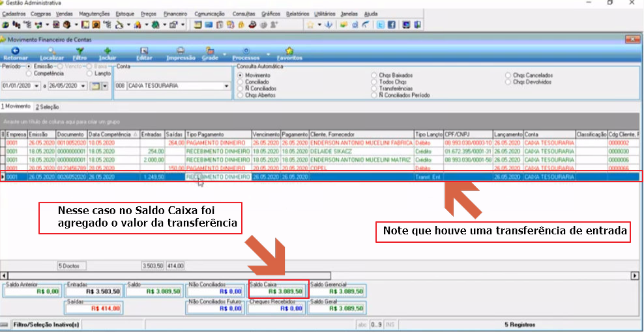The width and height of the screenshot is (644, 332).
Task: Open Localizar magnifier search tool
Action: [x=51, y=51]
